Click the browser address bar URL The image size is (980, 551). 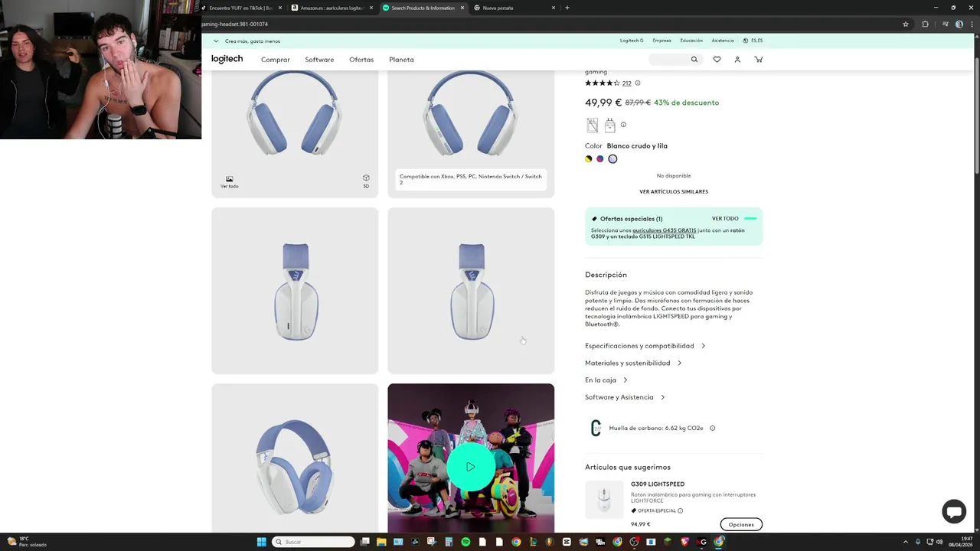coord(235,24)
